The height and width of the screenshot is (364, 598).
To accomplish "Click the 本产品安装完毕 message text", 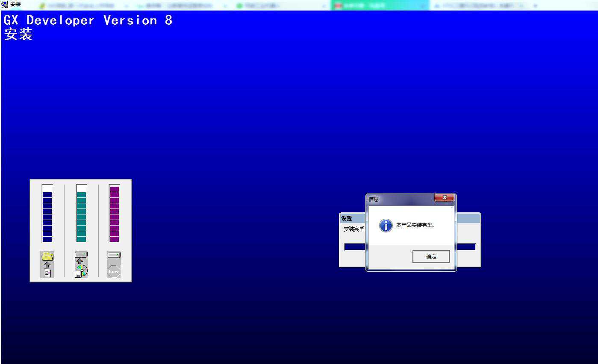I will [415, 225].
